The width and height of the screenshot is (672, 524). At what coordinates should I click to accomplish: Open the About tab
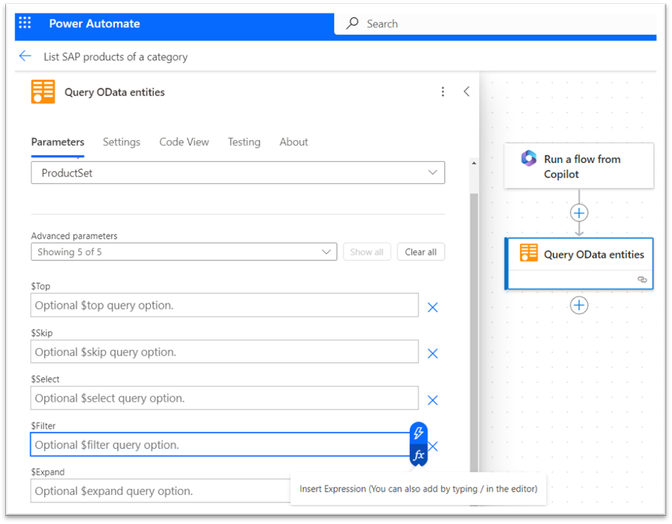click(x=294, y=142)
